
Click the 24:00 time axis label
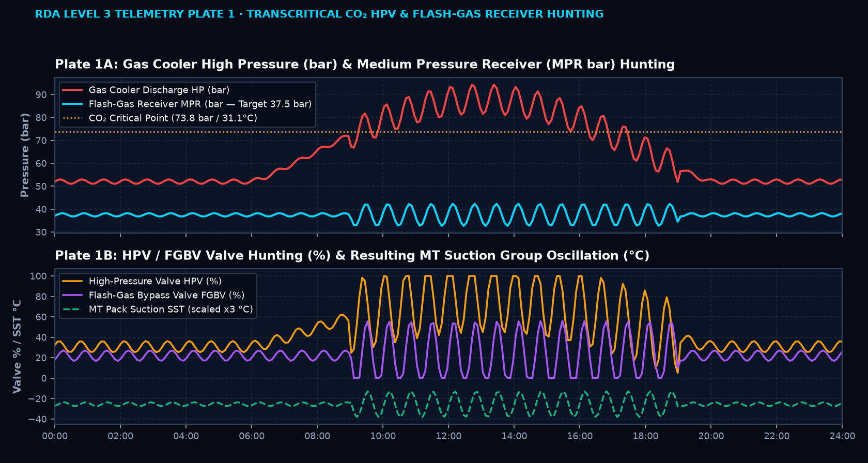pyautogui.click(x=842, y=436)
